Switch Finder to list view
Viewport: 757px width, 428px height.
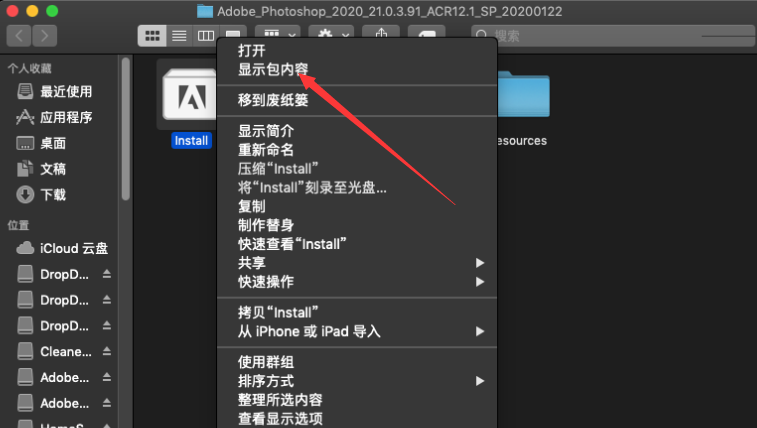[179, 36]
